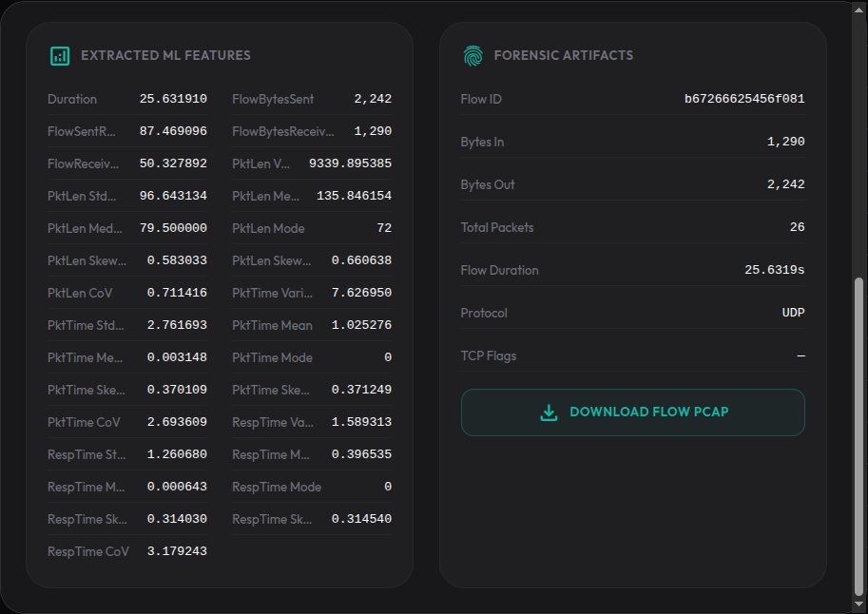Download the flow PCAP file
Viewport: 868px width, 614px height.
click(x=633, y=413)
